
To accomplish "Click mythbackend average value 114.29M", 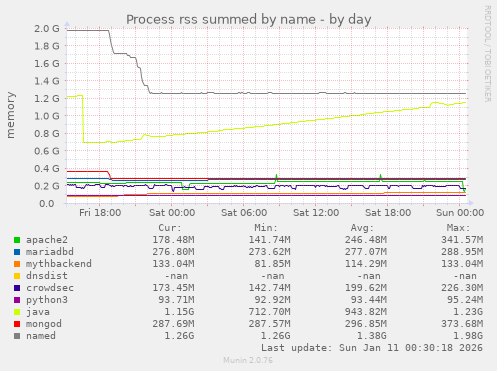I will pyautogui.click(x=366, y=264).
